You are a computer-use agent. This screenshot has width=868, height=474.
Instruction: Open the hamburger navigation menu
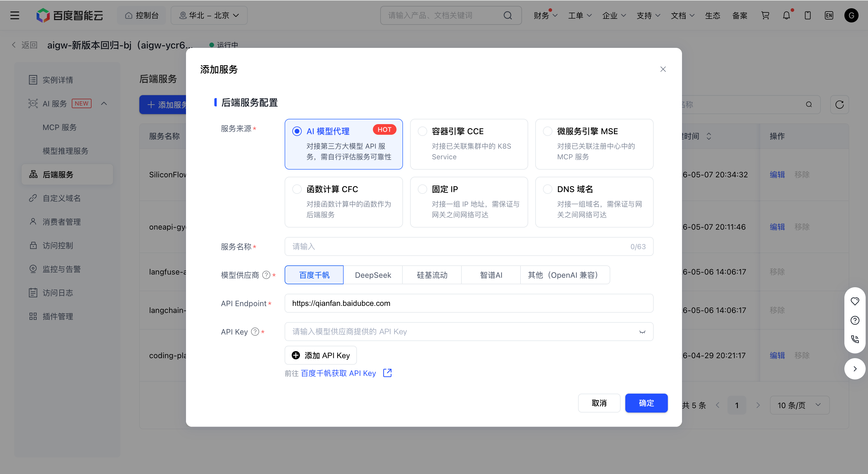click(x=14, y=16)
